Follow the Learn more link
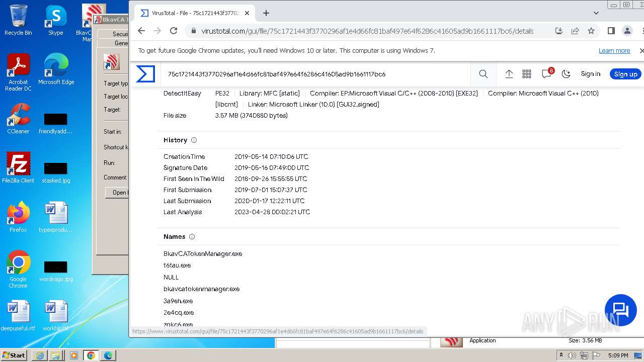Image resolution: width=644 pixels, height=362 pixels. (614, 51)
